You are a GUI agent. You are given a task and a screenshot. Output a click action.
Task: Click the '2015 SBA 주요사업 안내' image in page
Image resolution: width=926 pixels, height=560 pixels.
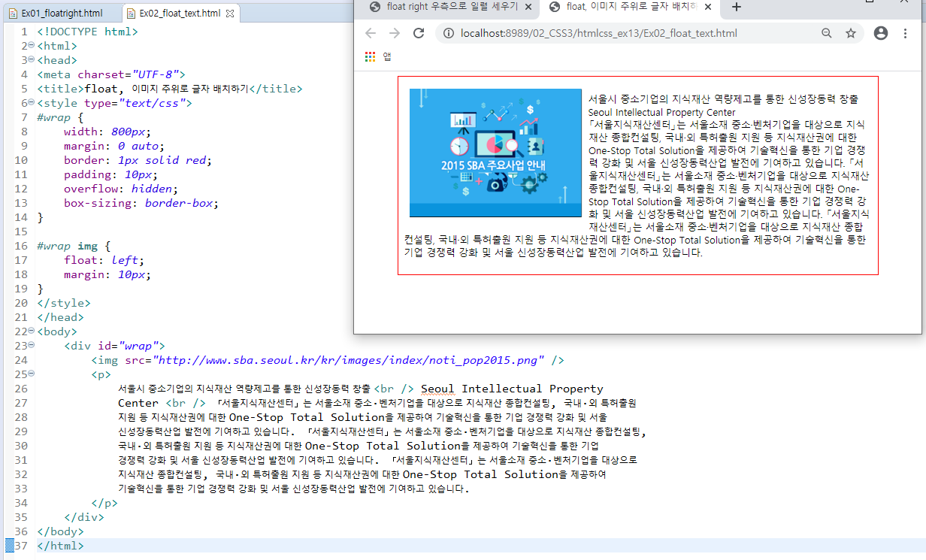click(x=495, y=153)
